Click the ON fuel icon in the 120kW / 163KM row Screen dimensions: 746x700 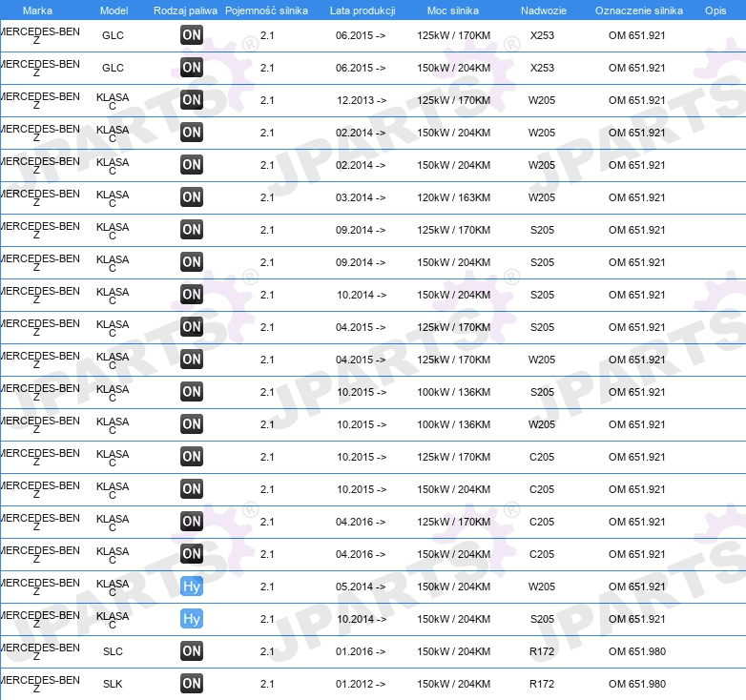192,196
